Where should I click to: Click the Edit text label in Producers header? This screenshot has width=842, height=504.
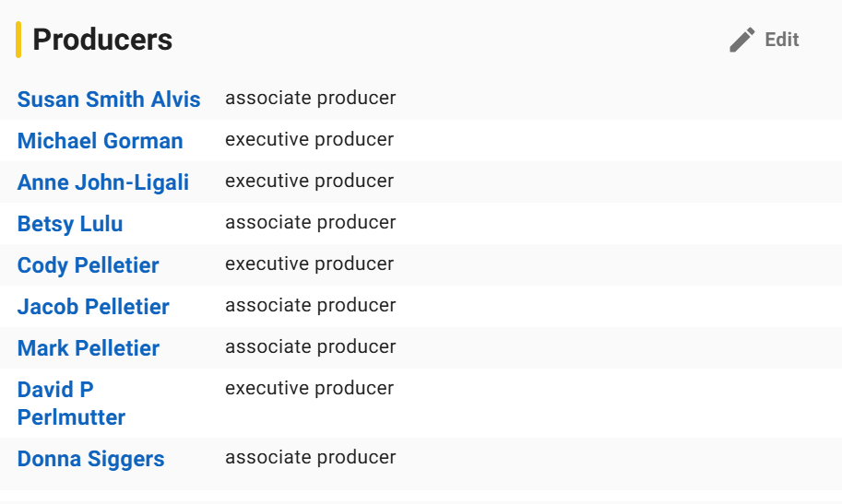point(782,40)
